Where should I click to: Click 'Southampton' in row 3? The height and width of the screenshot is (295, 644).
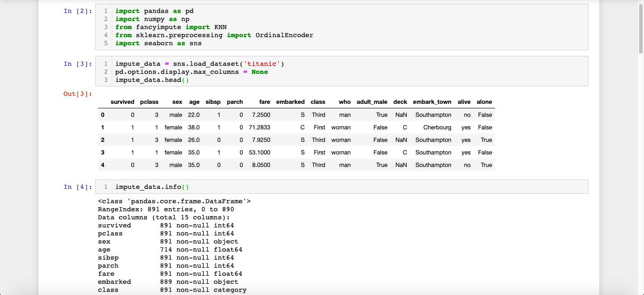pos(433,152)
